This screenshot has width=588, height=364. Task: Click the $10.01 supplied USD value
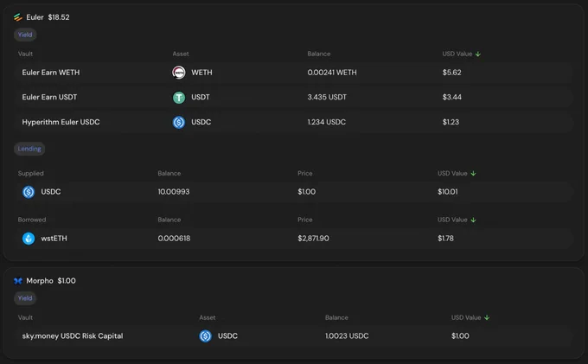tap(447, 192)
